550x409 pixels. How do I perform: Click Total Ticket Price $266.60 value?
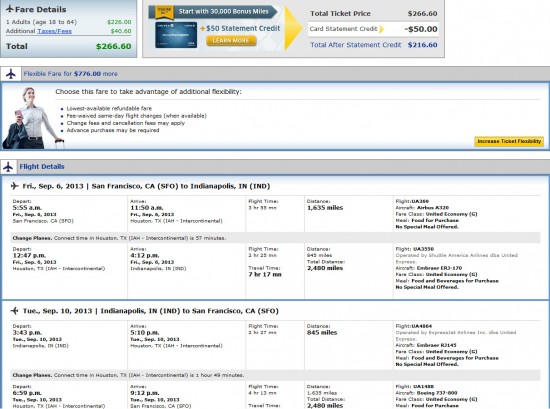point(423,14)
